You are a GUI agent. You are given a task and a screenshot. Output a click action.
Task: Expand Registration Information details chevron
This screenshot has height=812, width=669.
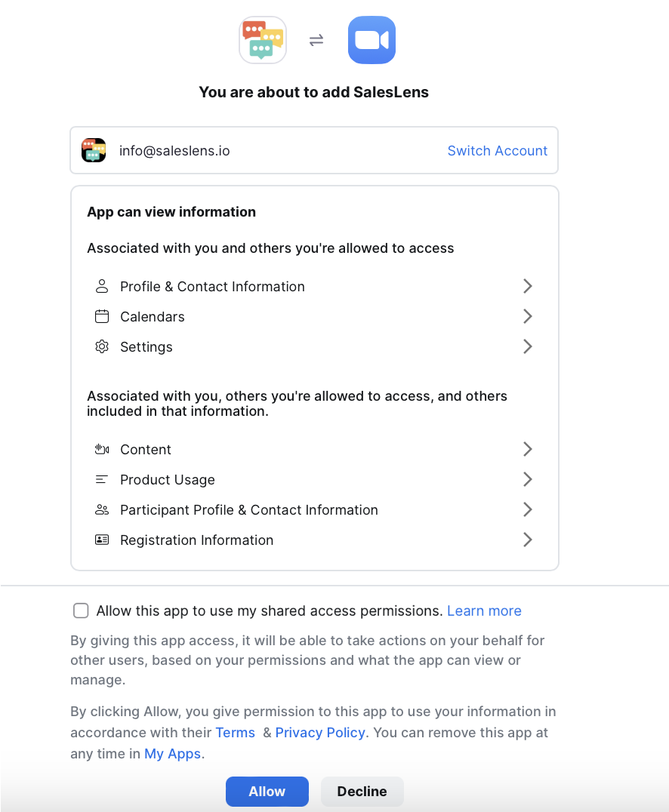[x=528, y=540]
